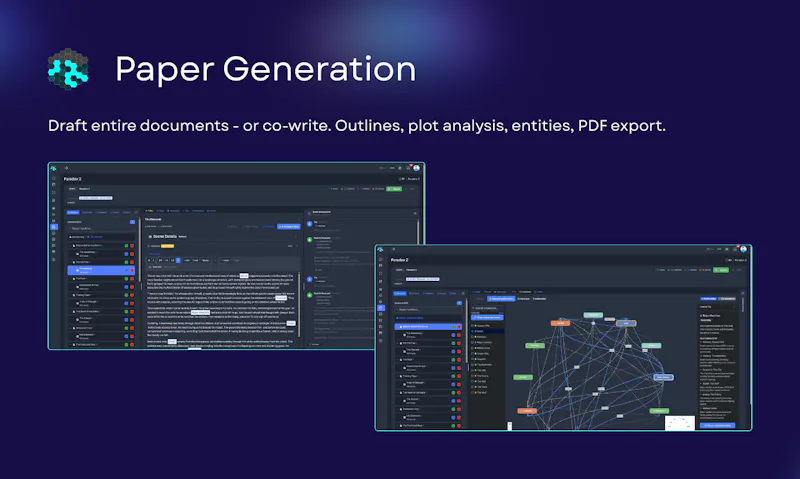Click blue button above entity checklist

487,317
